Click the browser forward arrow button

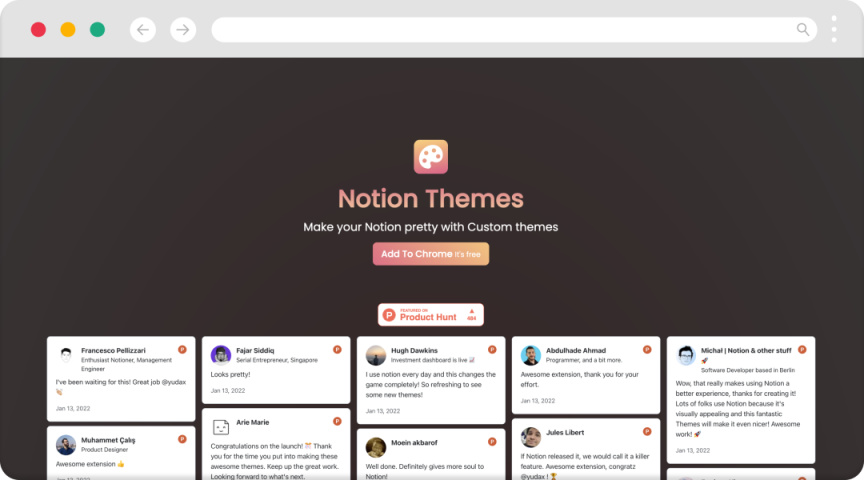tap(183, 30)
